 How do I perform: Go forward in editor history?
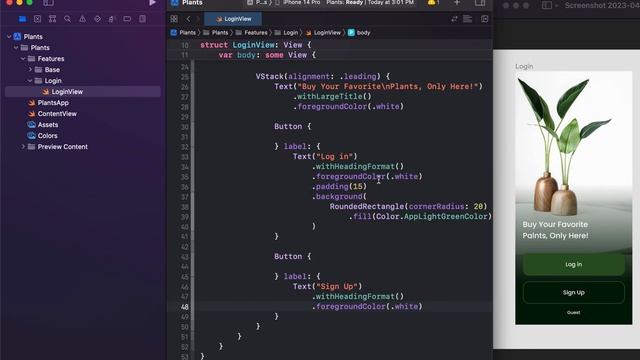coord(198,19)
